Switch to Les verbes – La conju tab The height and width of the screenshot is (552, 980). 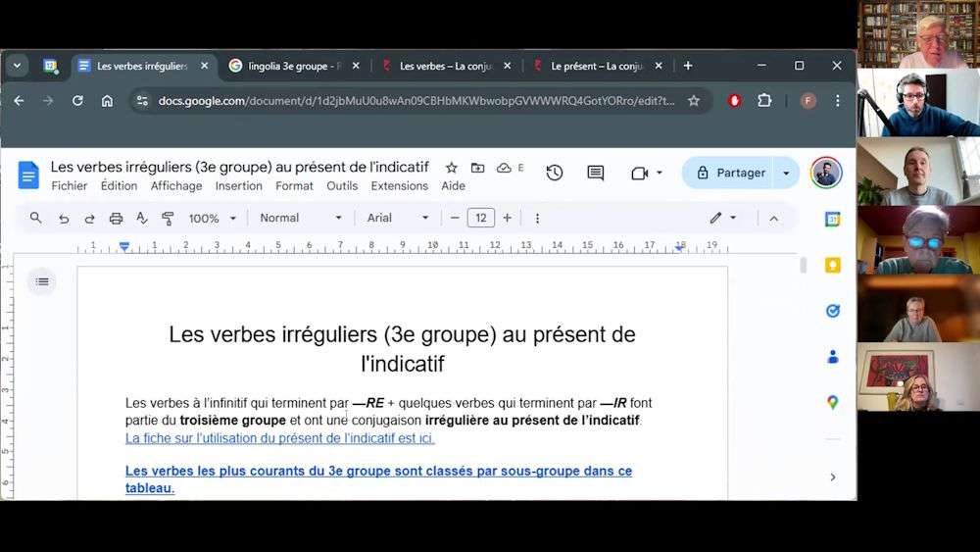tap(445, 66)
